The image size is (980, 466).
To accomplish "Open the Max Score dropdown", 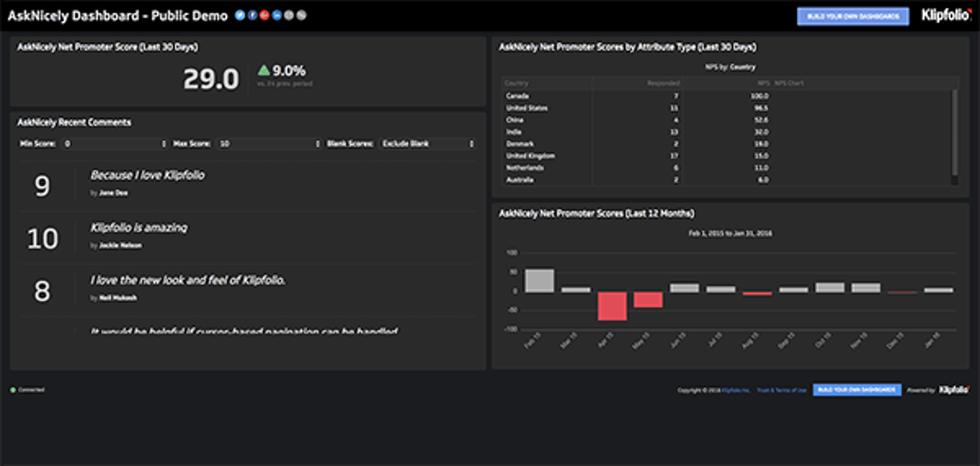I will 269,144.
